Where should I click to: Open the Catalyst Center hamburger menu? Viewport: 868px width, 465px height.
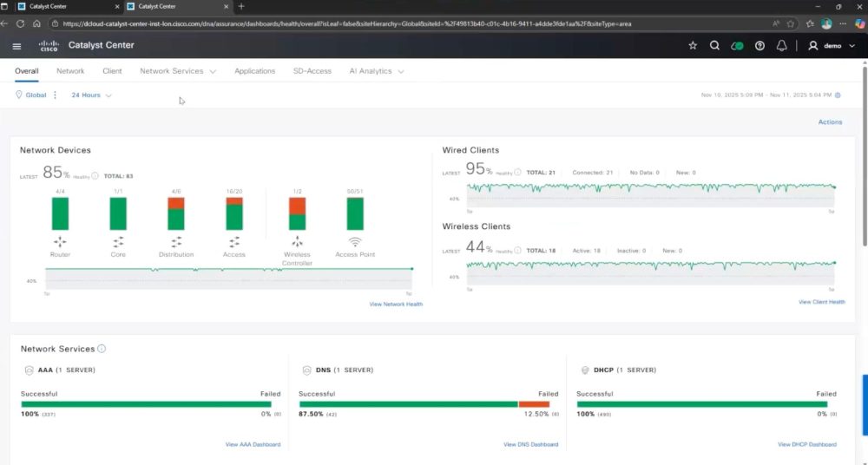(16, 46)
